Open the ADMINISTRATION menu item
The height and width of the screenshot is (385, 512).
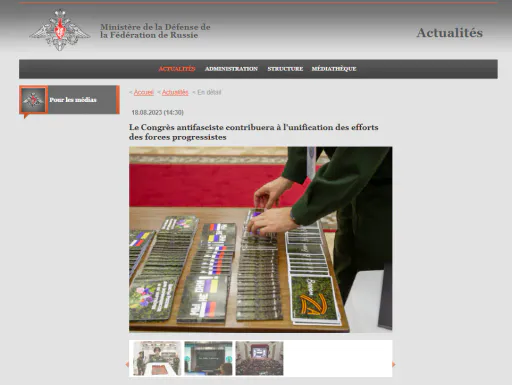(231, 69)
